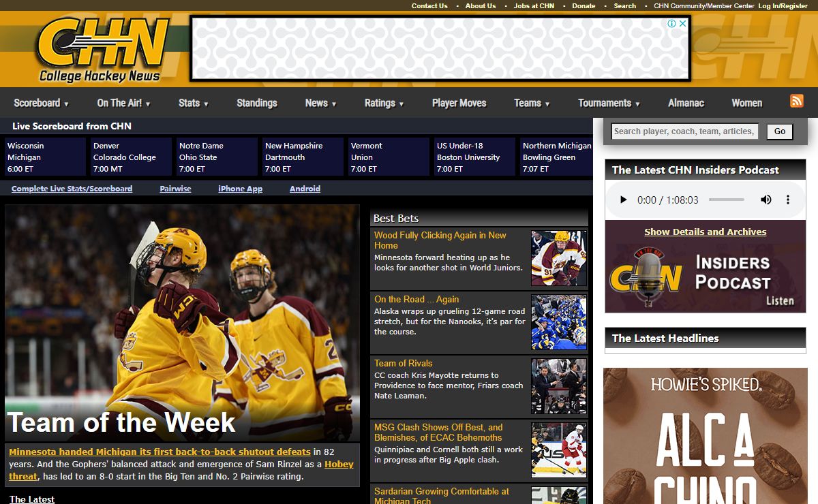Click the Howie's Spiked Alcachino ad
The width and height of the screenshot is (818, 504).
click(706, 436)
